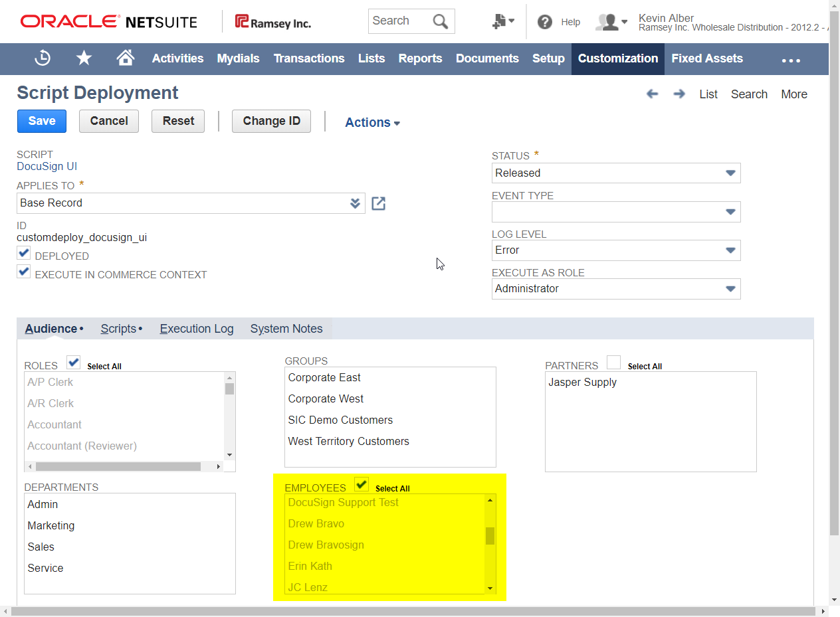Enable Select All for PARTNERS
This screenshot has width=840, height=617.
coord(613,362)
